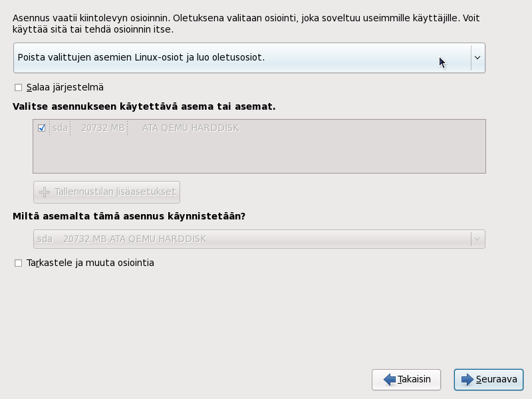Viewport: 532px width, 399px height.
Task: Uncheck the sda drive checkbox
Action: coord(42,128)
